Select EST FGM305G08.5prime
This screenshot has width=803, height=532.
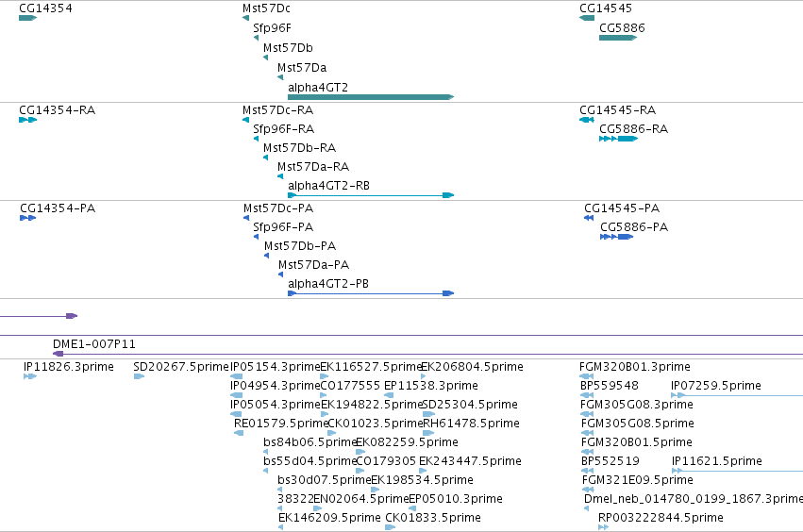[638, 424]
